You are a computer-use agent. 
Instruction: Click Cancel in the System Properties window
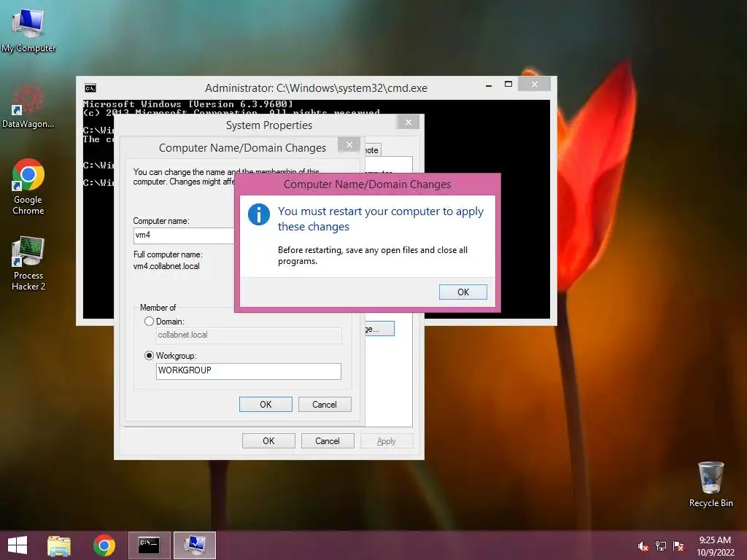click(328, 441)
